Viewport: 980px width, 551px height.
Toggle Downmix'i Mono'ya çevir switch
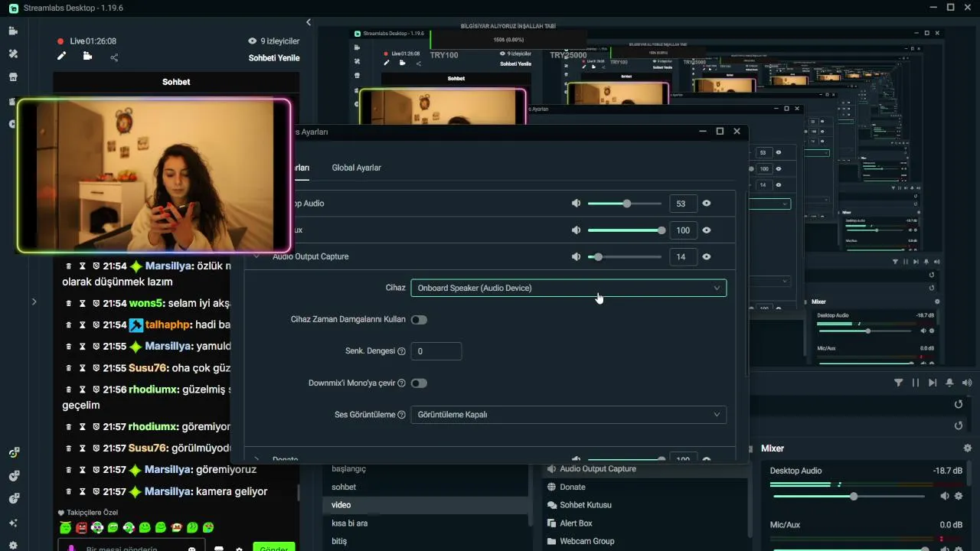(x=419, y=383)
